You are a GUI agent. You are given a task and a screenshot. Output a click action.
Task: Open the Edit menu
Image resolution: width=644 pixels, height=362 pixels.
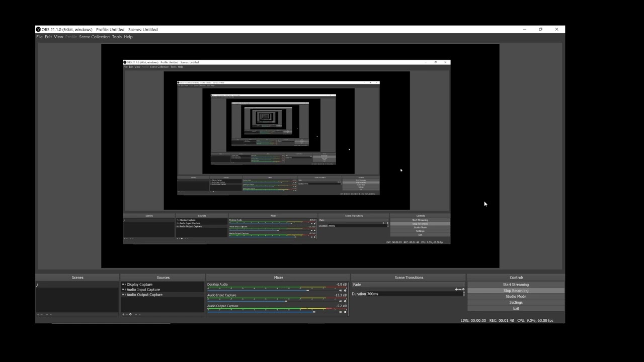(x=48, y=37)
